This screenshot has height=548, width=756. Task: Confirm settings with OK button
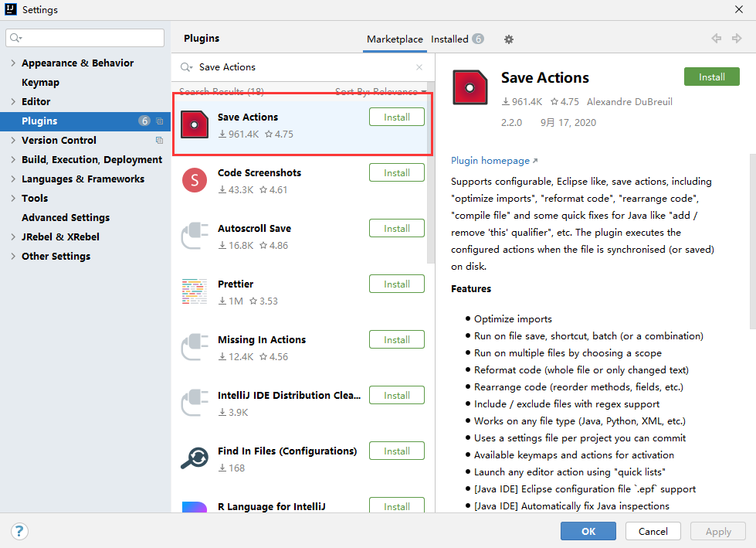(588, 531)
